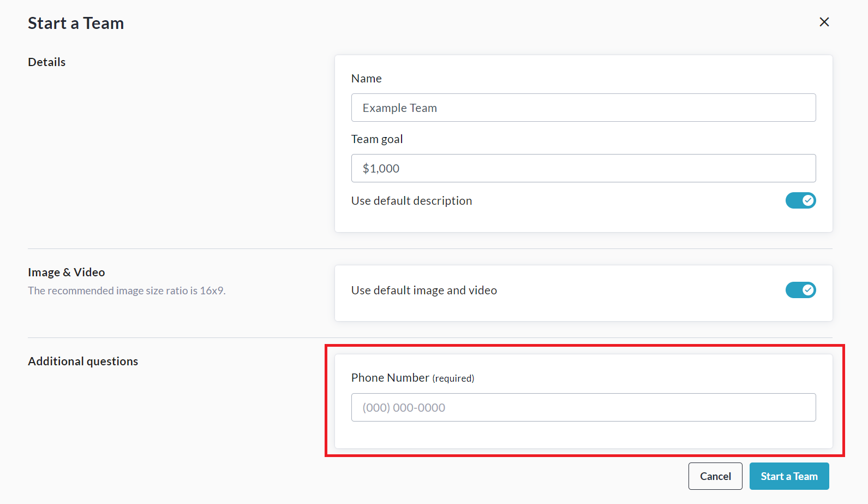Focus the Name field containing Example Team
The image size is (868, 504).
583,108
